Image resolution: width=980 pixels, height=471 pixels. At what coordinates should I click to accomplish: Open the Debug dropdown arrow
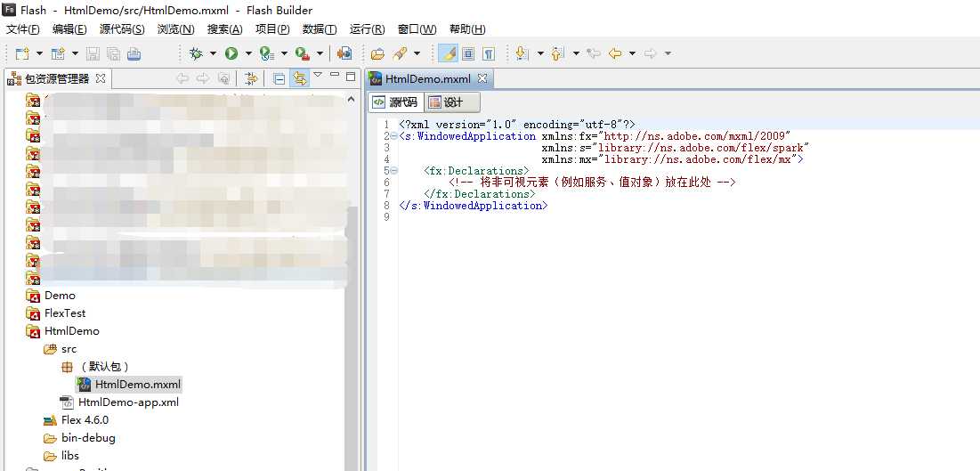tap(213, 53)
